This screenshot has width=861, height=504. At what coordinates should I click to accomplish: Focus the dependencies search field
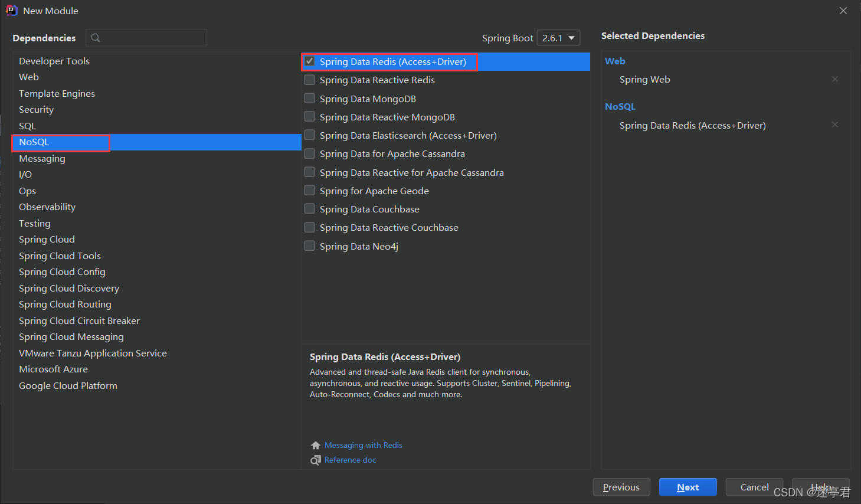click(x=146, y=38)
